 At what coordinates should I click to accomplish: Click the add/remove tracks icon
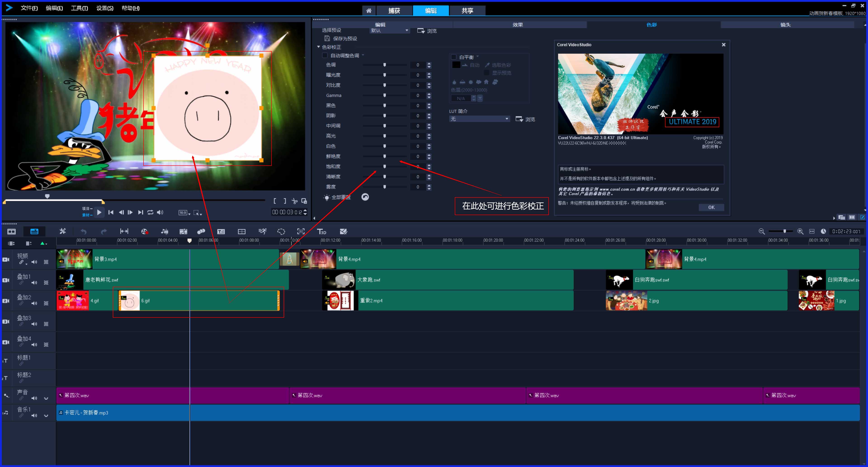pos(29,243)
